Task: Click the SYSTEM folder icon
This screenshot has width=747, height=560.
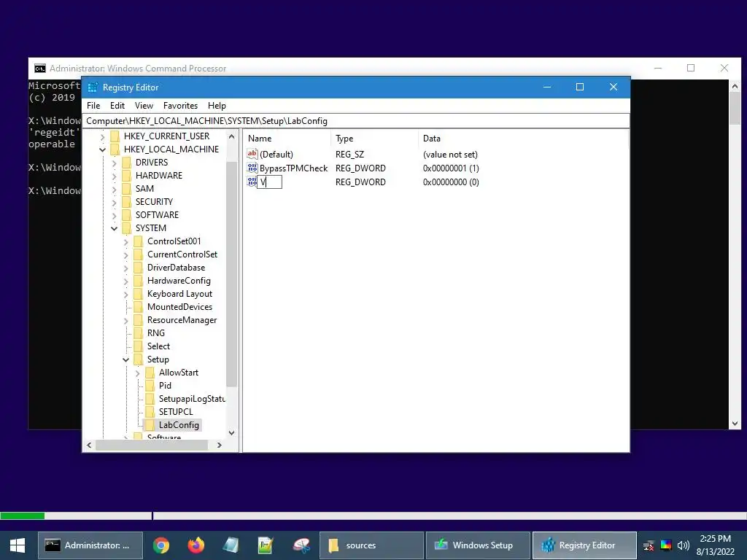Action: pyautogui.click(x=127, y=228)
